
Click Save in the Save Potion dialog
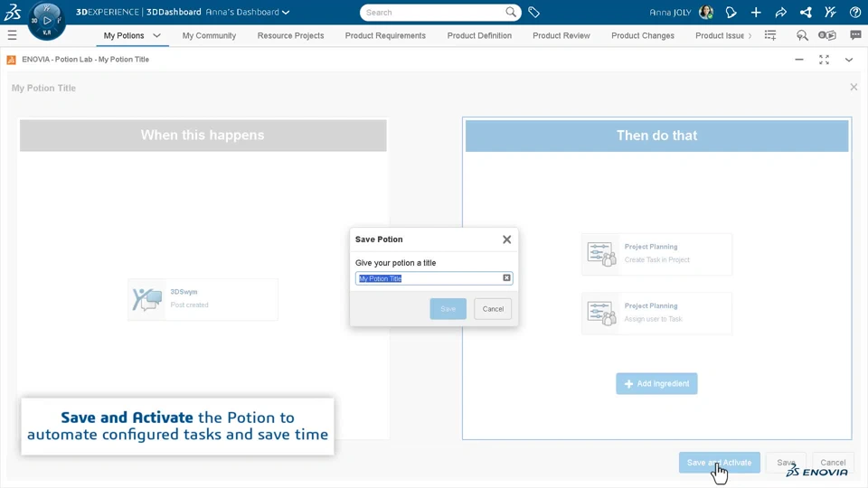click(448, 309)
